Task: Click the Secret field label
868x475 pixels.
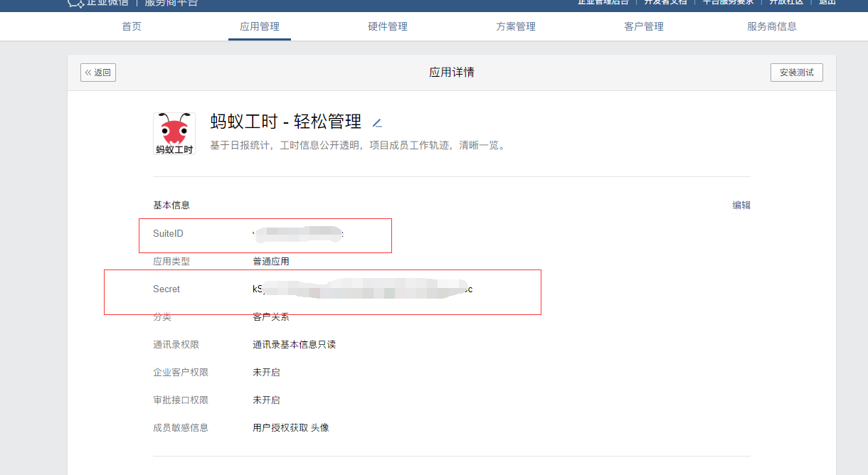Action: (x=166, y=289)
